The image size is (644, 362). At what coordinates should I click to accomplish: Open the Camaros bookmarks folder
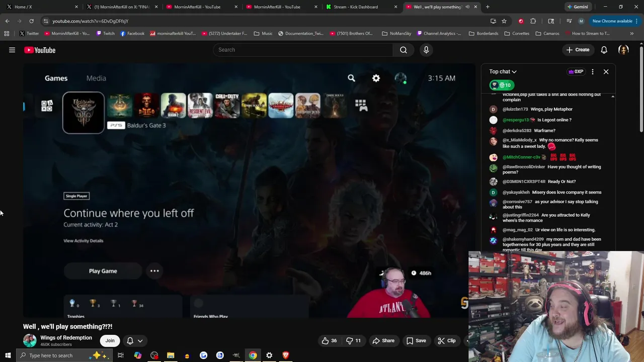tap(547, 34)
